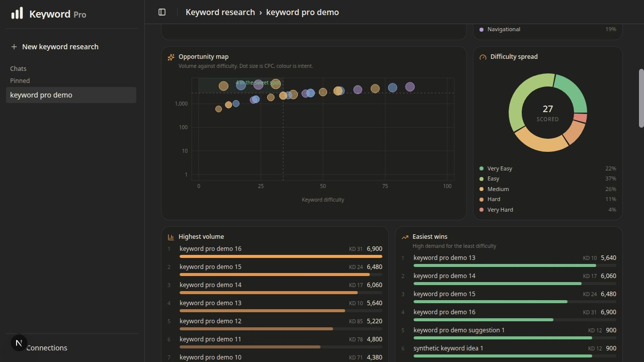Click the KD 85 difficulty value
Image resolution: width=644 pixels, height=362 pixels.
[x=356, y=321]
